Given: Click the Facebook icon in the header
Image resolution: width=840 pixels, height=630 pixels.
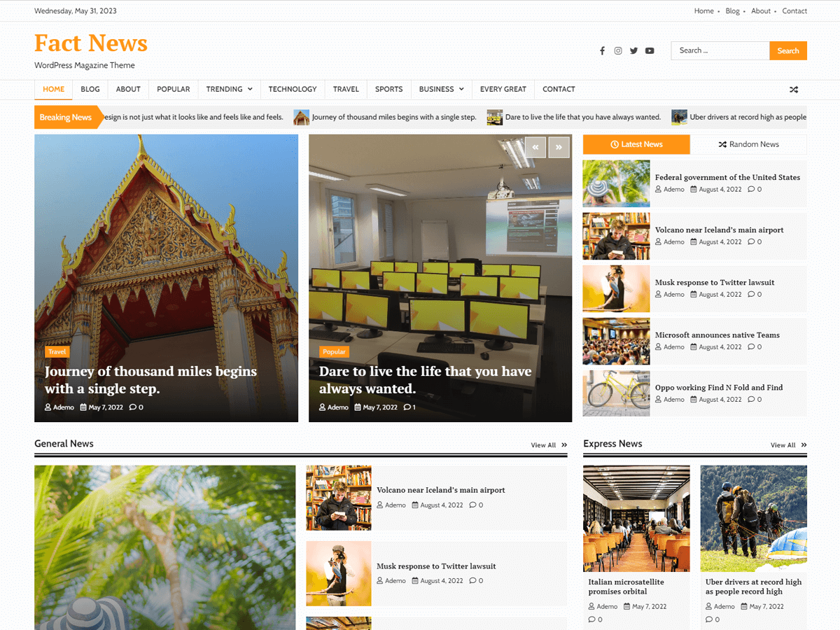Looking at the screenshot, I should [x=602, y=50].
